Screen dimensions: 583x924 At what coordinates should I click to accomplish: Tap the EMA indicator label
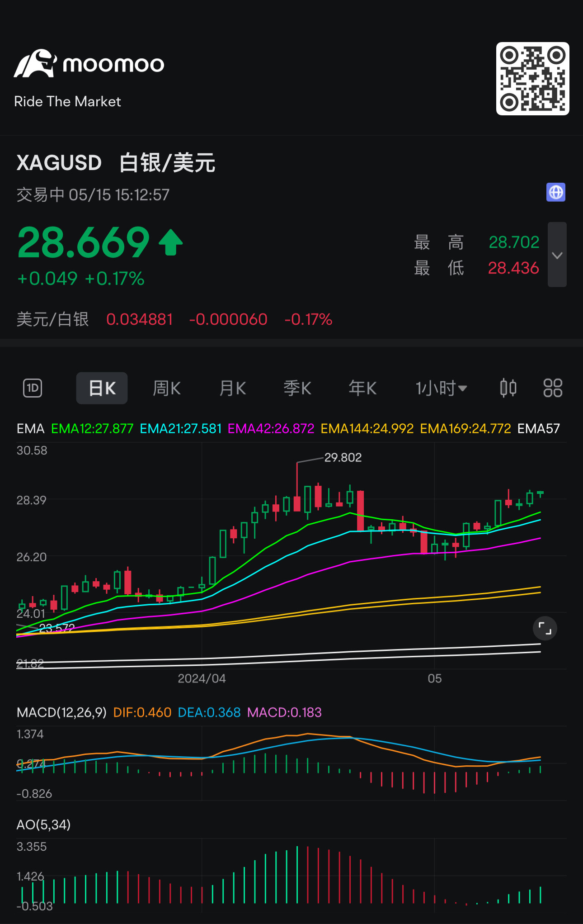tap(30, 429)
